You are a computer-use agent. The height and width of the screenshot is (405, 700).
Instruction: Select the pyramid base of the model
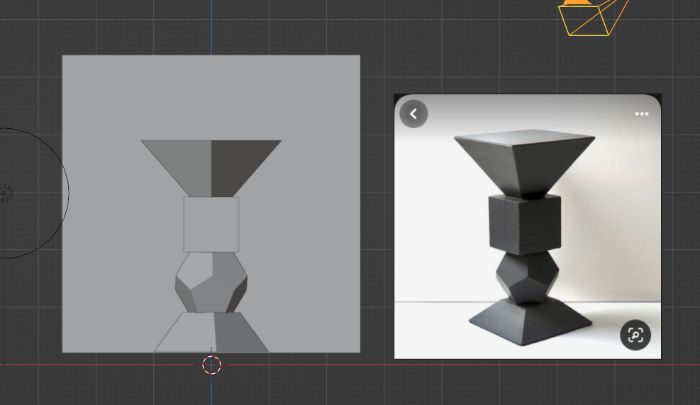click(x=211, y=332)
